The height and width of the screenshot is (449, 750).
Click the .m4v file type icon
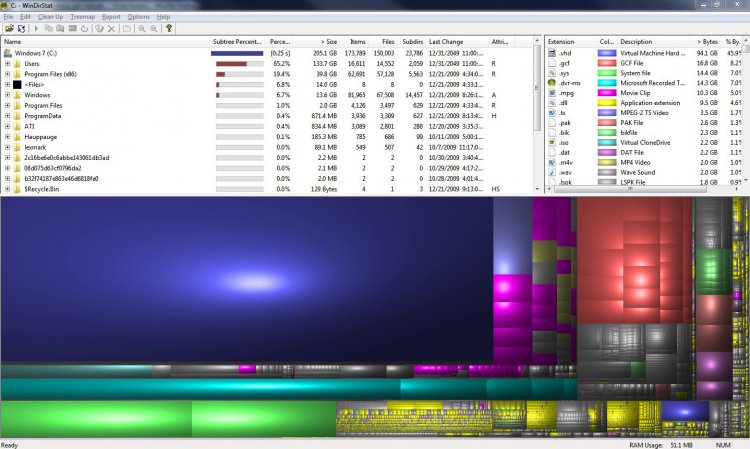(x=552, y=163)
